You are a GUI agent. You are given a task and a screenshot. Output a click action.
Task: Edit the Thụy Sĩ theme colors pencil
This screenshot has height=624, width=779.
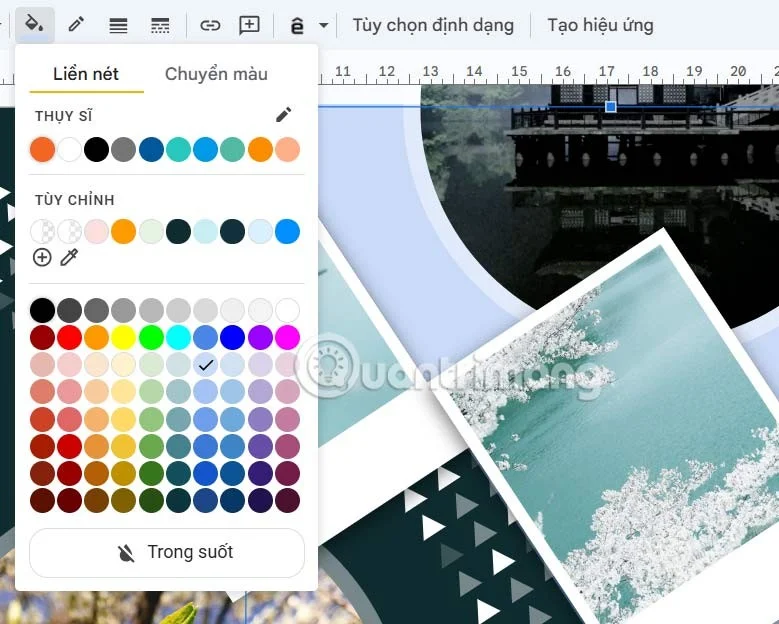click(x=284, y=115)
